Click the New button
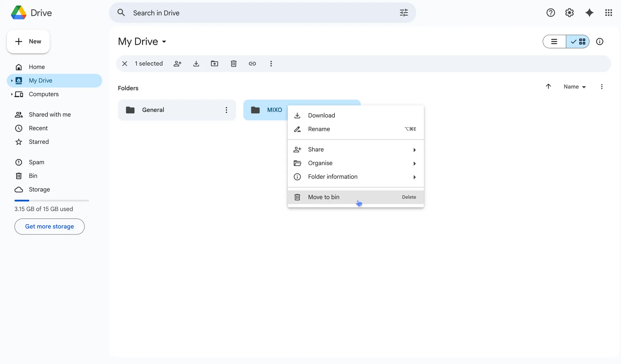Image resolution: width=621 pixels, height=364 pixels. point(28,42)
